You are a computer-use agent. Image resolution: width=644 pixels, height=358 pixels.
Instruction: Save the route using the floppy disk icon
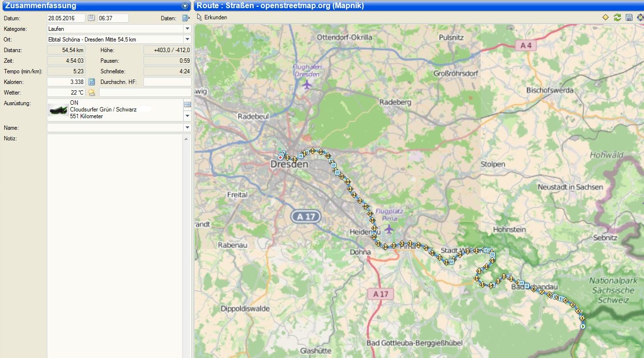click(x=629, y=17)
